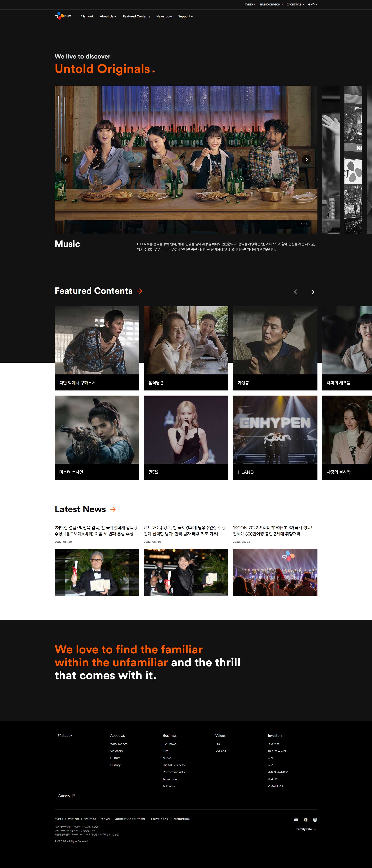
Task: Open the STUDIO DRAGON external link
Action: pyautogui.click(x=271, y=4)
